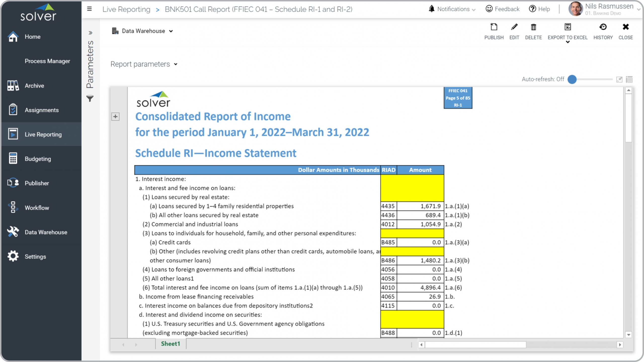
Task: Open the Budgeting module
Action: (x=37, y=159)
